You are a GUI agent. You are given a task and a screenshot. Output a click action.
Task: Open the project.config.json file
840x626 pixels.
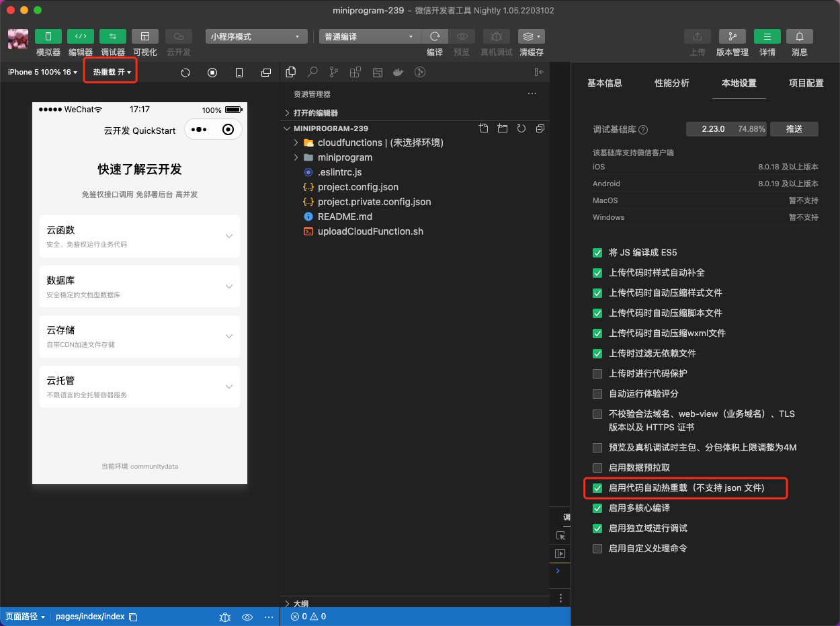(x=357, y=187)
